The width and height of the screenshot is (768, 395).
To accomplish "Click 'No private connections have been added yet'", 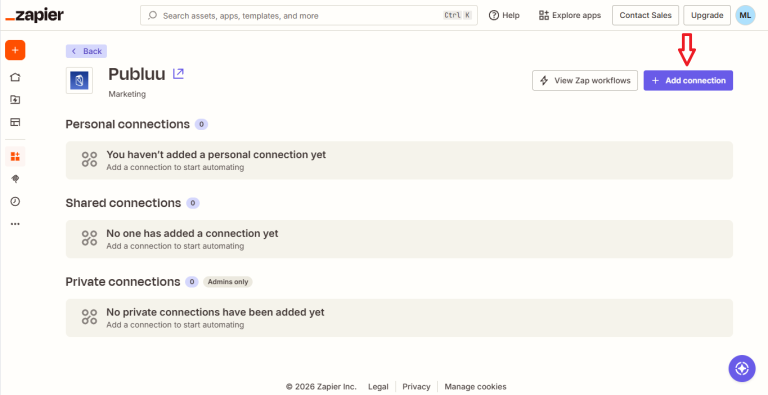I will tap(215, 312).
